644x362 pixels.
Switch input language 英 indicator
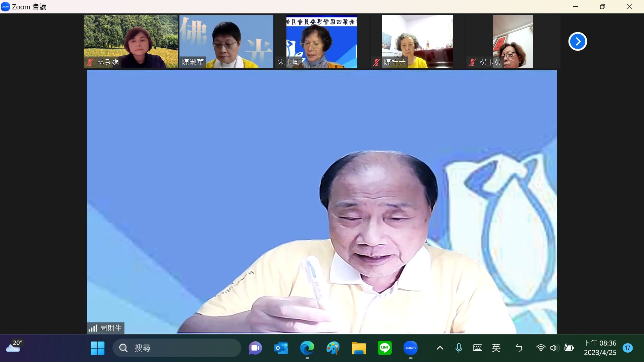click(x=496, y=348)
